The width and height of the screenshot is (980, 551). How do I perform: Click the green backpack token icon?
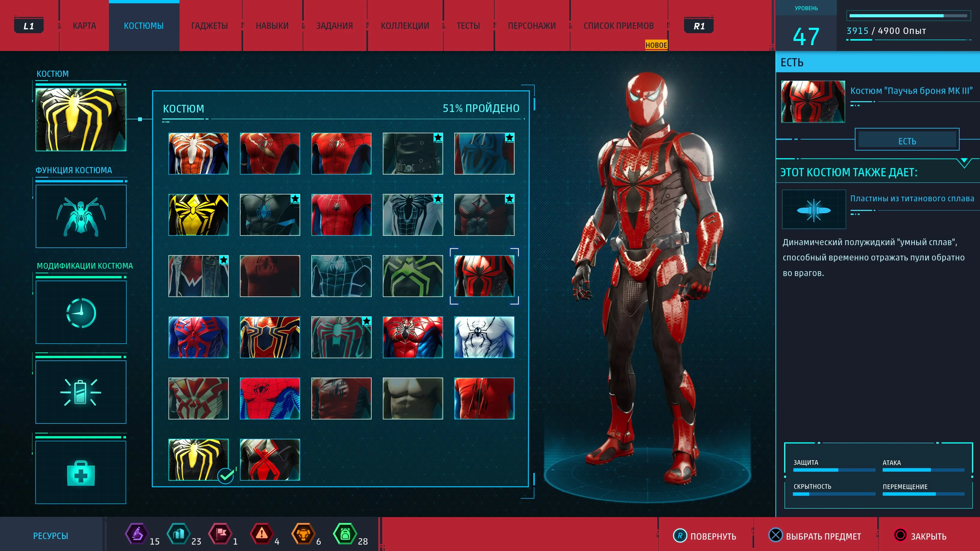(345, 534)
